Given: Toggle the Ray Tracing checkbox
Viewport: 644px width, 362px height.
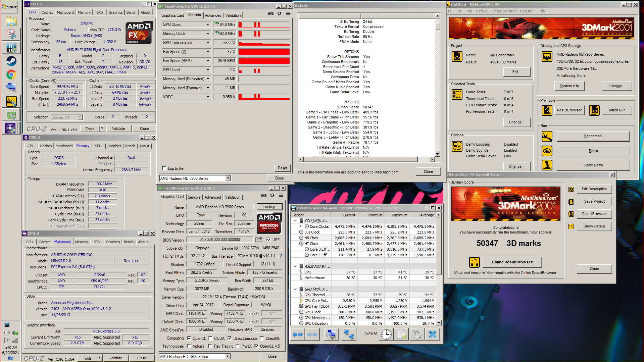Looking at the screenshot, I should point(210,346).
